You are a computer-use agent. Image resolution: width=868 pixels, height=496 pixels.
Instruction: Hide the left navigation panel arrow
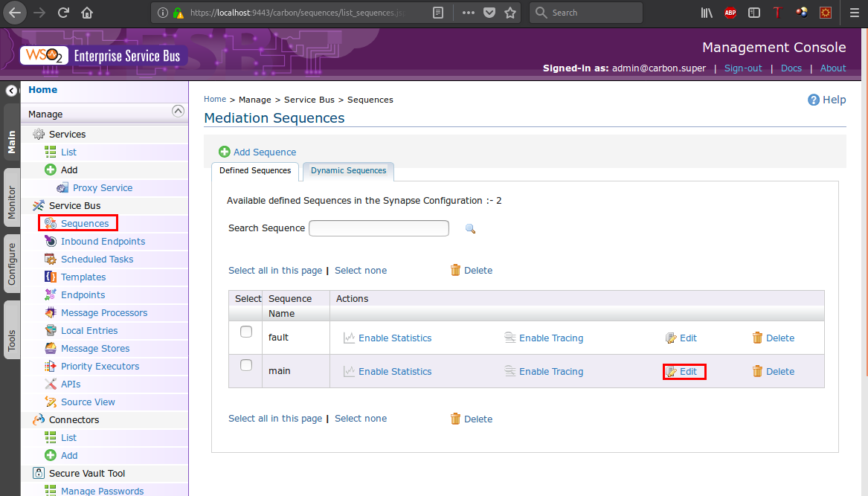[11, 91]
